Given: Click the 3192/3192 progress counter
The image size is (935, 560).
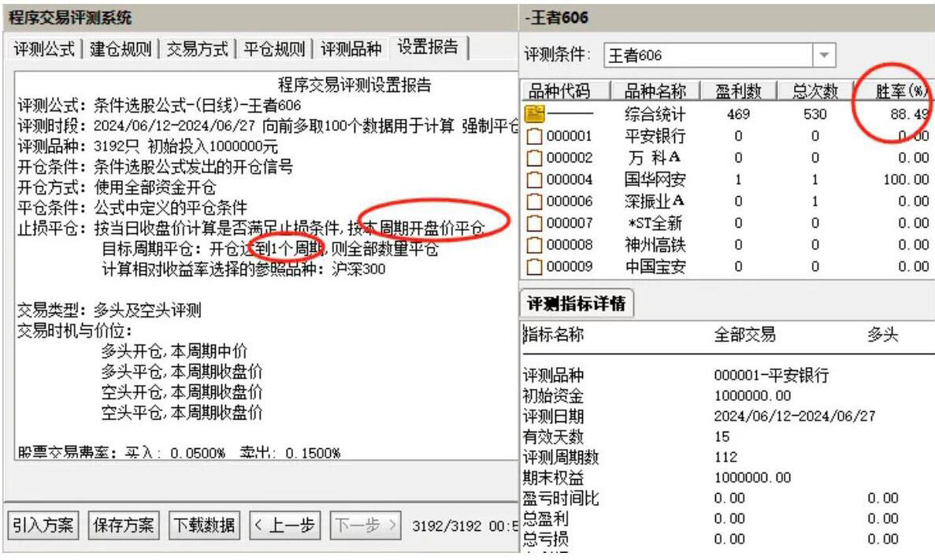Looking at the screenshot, I should (447, 526).
